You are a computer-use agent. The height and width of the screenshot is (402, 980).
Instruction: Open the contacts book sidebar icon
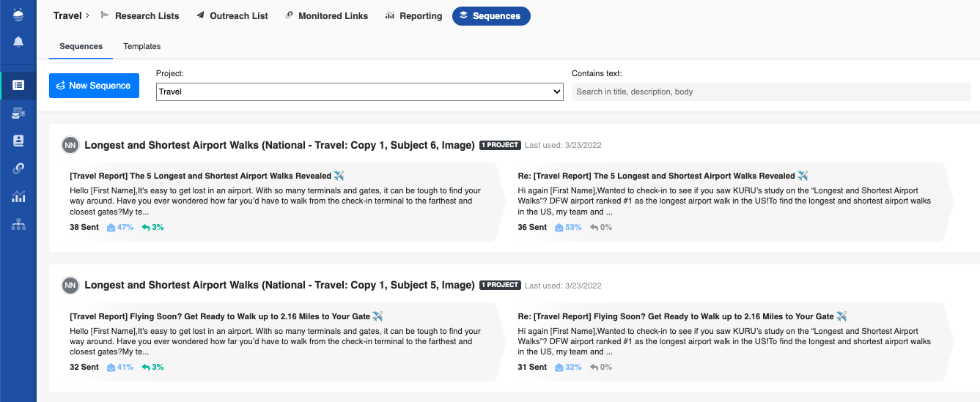coord(18,141)
